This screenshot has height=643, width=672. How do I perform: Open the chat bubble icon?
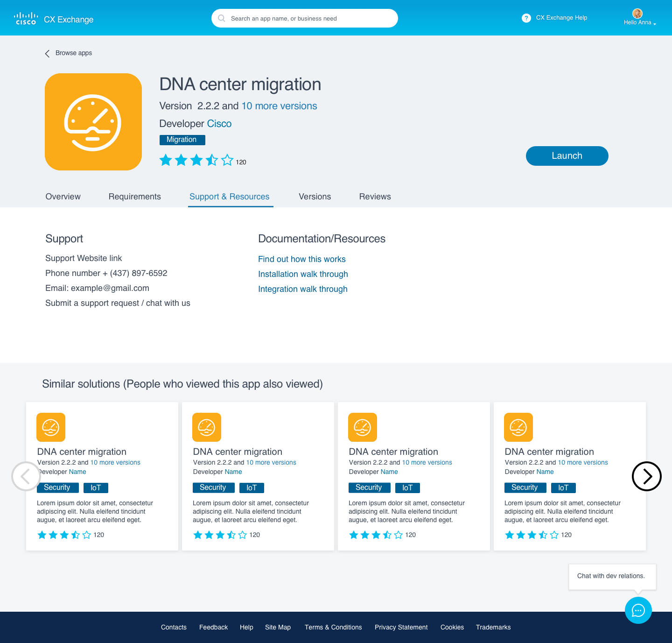click(x=638, y=610)
